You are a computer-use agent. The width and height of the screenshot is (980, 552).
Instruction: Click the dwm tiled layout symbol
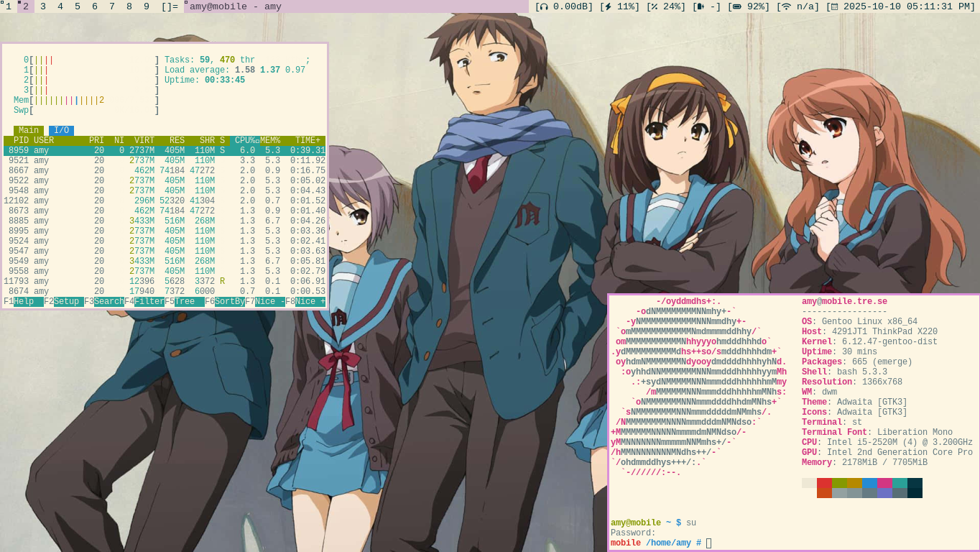tap(170, 6)
